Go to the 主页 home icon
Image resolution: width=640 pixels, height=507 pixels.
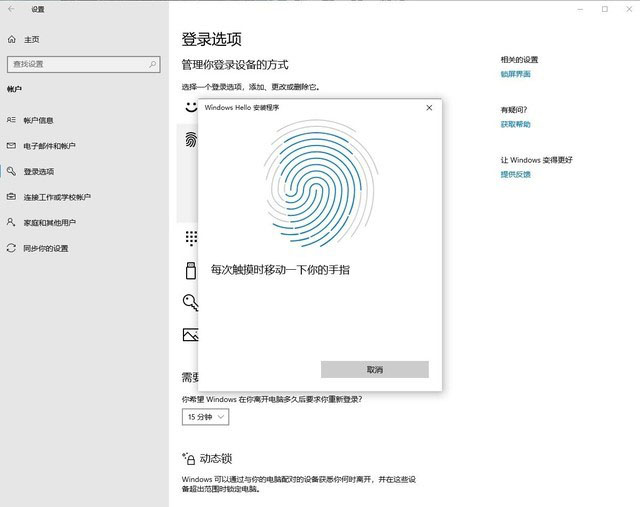pyautogui.click(x=11, y=40)
